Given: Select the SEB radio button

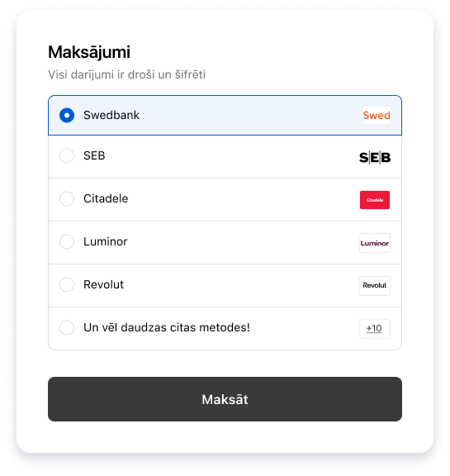Looking at the screenshot, I should pos(67,155).
